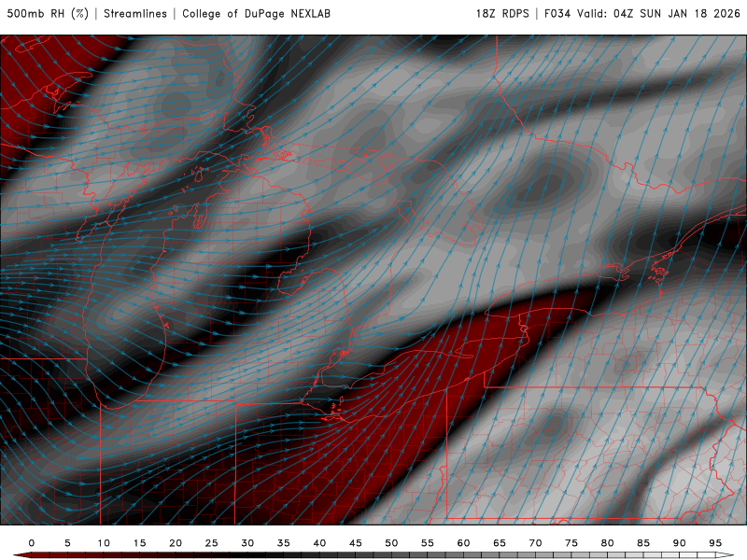The height and width of the screenshot is (560, 747).
Task: Click the "45" color scale label
Action: click(x=356, y=543)
